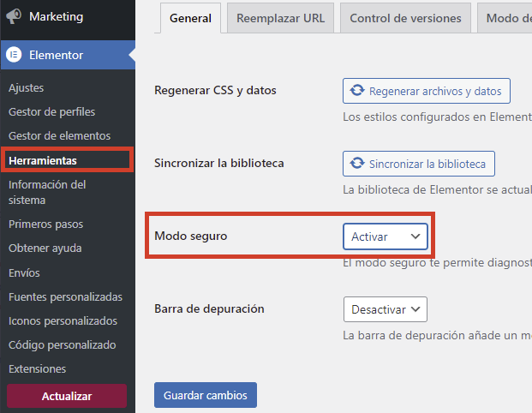Click the Marketing megaphone icon
The image size is (532, 413).
[x=14, y=16]
